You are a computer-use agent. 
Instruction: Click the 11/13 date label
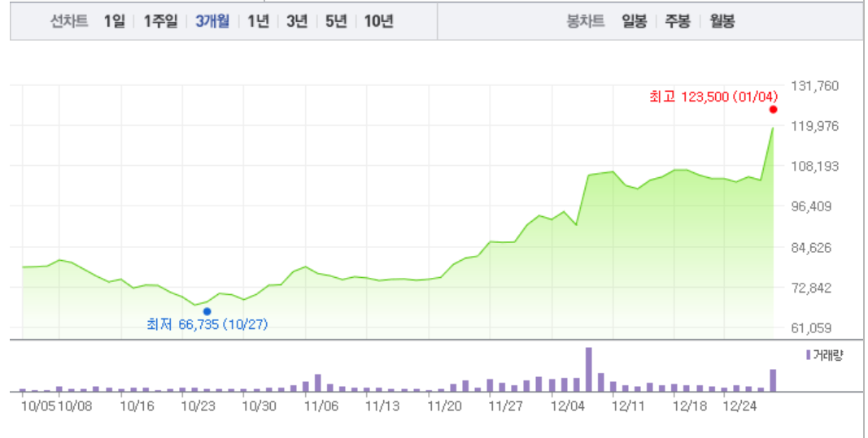[x=382, y=406]
